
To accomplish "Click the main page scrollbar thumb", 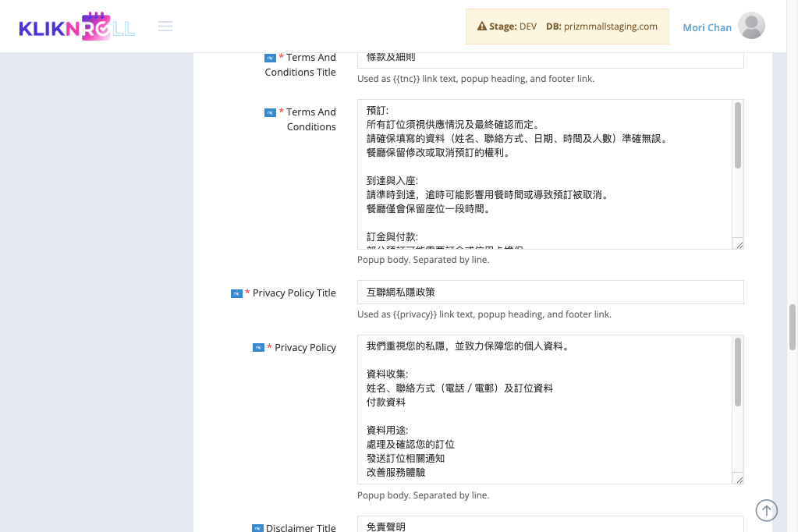I will pos(793,327).
